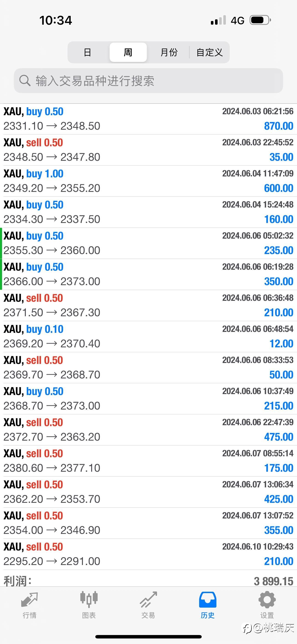The height and width of the screenshot is (644, 297).
Task: Switch period filter to 日
Action: (87, 52)
